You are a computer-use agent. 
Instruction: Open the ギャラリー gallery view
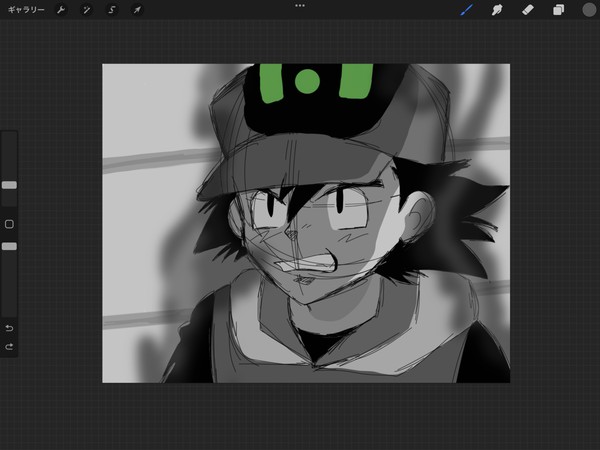(26, 10)
